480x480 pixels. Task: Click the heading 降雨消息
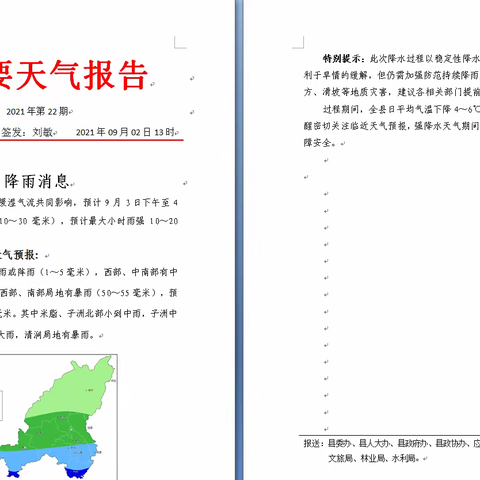(36, 182)
